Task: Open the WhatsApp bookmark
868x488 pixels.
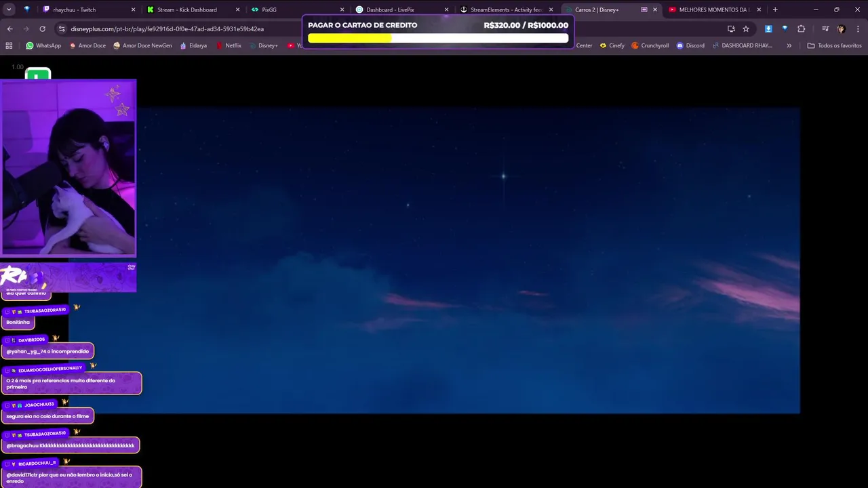Action: click(43, 45)
